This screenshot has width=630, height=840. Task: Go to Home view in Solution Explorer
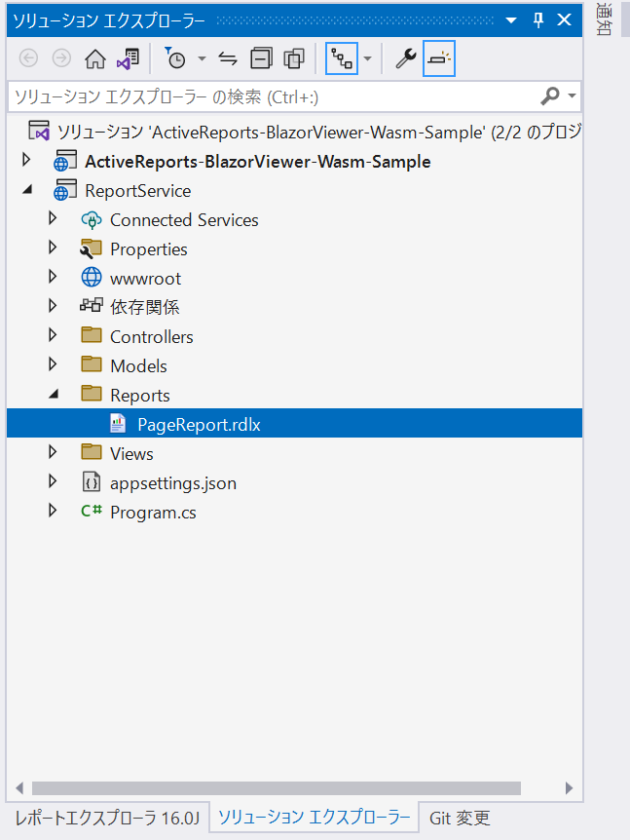[x=95, y=57]
